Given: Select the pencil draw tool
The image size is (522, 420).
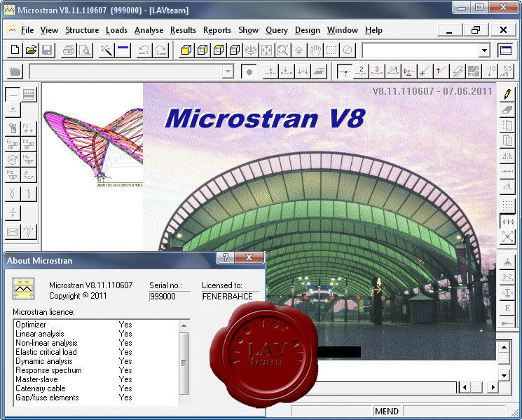Looking at the screenshot, I should [507, 94].
